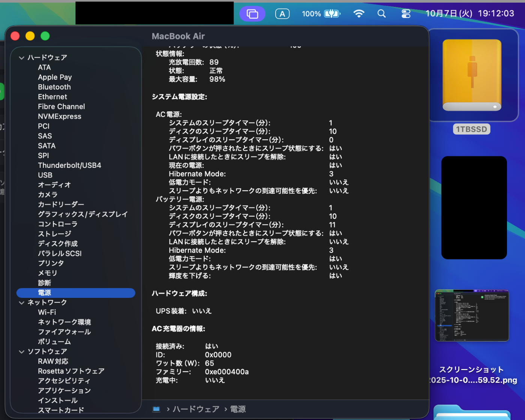525x420 pixels.
Task: Open Wi-Fi menu bar icon
Action: point(359,14)
